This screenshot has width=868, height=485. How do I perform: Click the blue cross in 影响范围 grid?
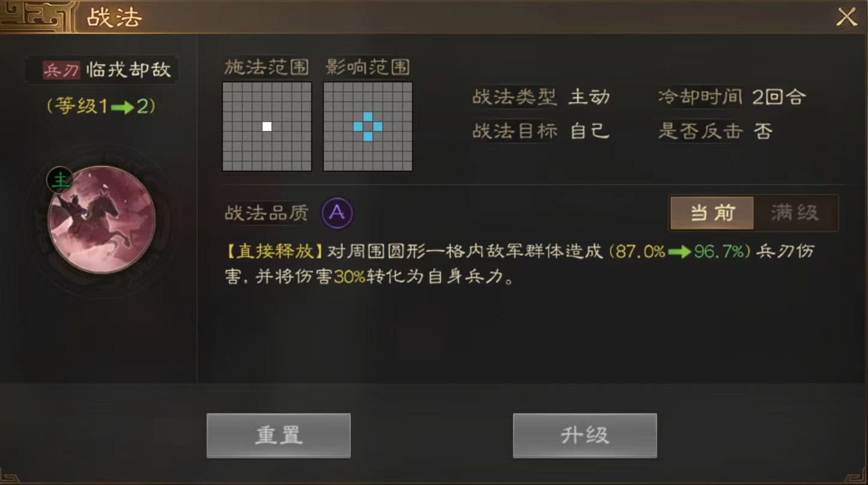pyautogui.click(x=368, y=126)
